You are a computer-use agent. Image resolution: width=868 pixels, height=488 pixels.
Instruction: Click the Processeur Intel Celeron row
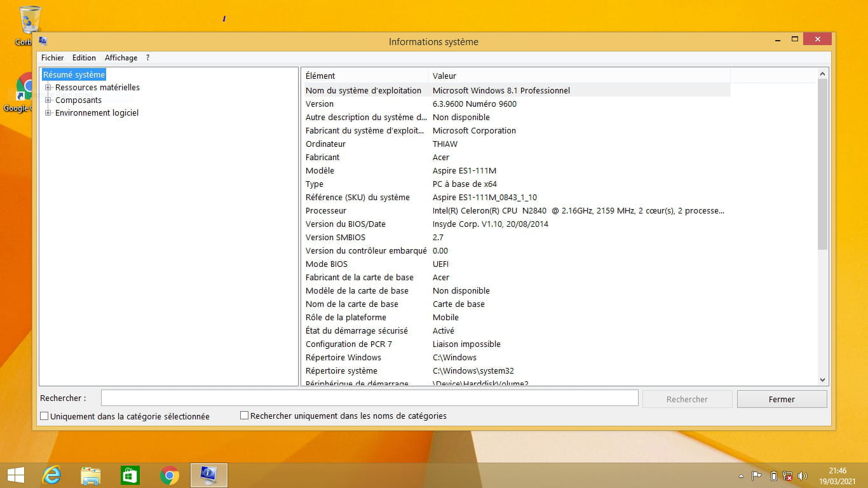point(517,210)
